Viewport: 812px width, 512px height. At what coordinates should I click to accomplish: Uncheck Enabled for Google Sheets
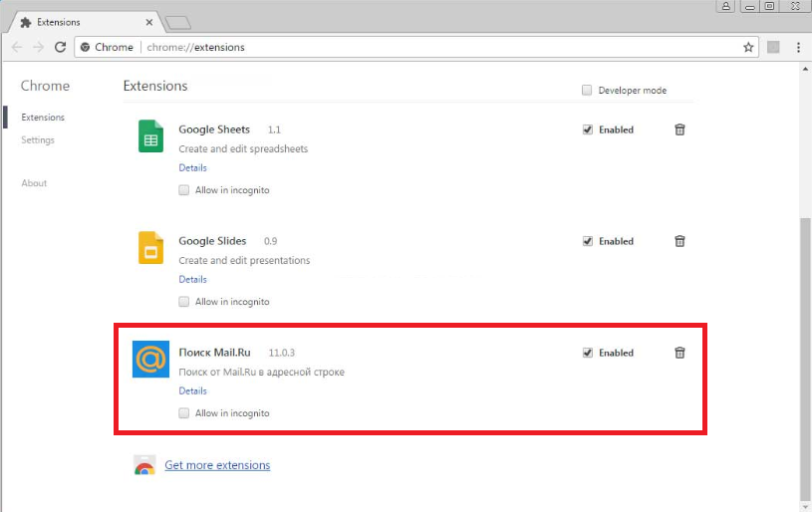coord(587,129)
